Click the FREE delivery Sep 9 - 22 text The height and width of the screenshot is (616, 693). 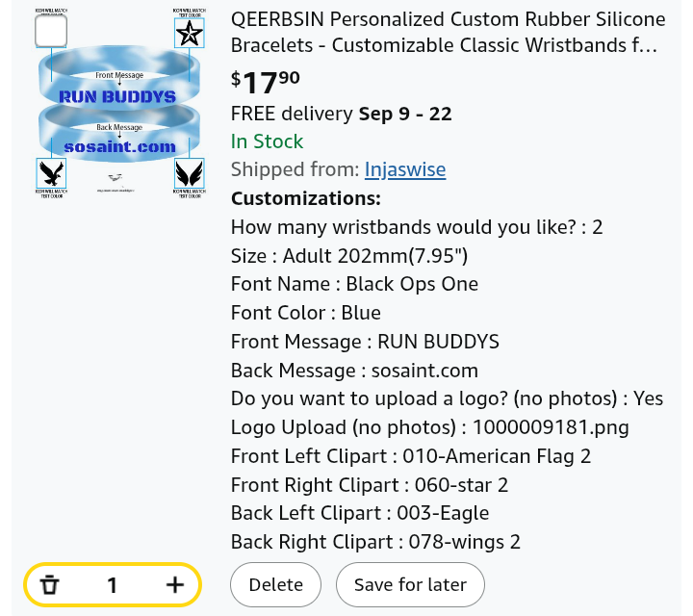click(x=341, y=114)
